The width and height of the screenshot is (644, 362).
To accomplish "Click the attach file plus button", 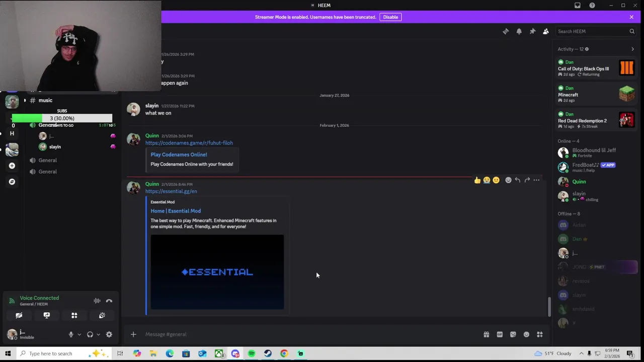I will point(133,334).
